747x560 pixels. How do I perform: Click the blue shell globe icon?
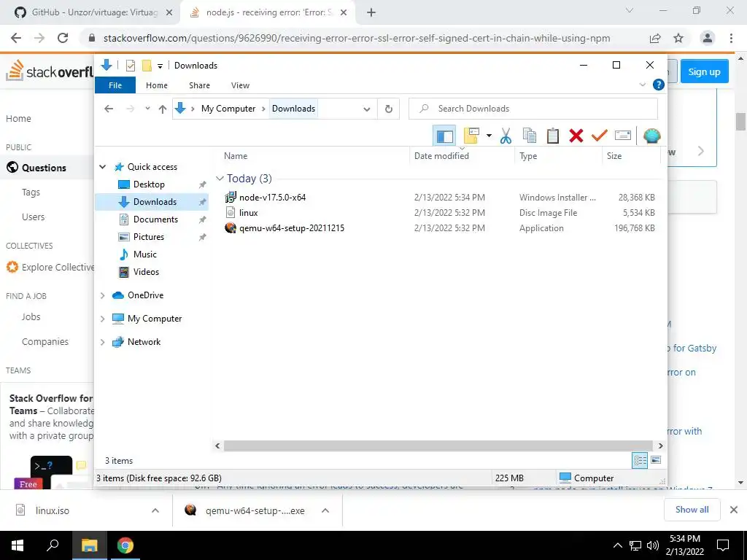click(651, 136)
